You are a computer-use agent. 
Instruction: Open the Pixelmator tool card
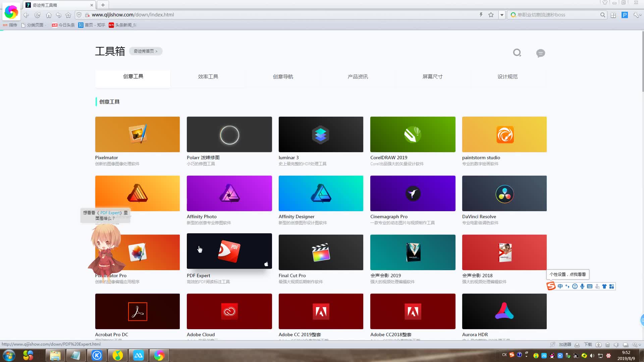(x=137, y=134)
